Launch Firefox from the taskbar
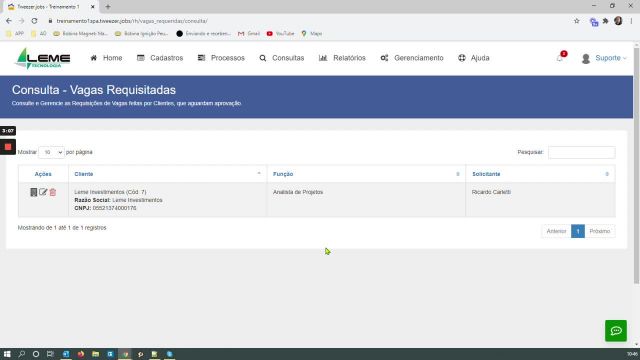 point(81,354)
